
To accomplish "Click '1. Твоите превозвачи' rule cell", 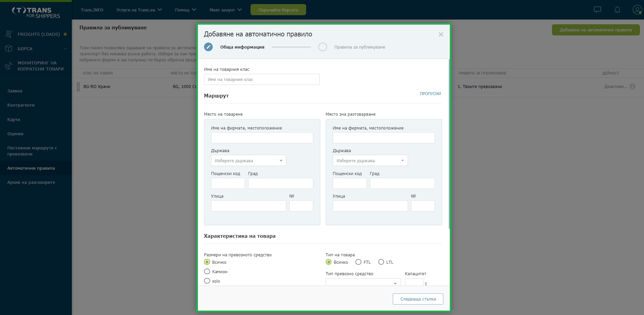I will tap(480, 87).
